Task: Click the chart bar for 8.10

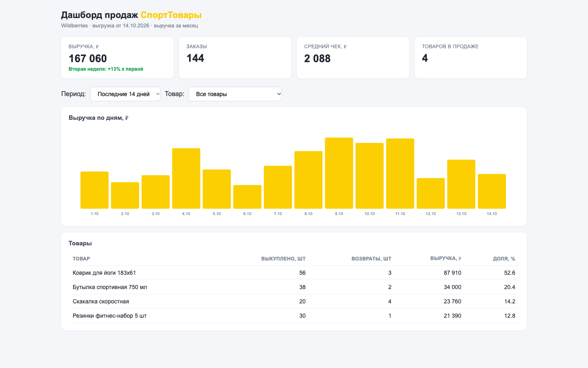Action: 308,180
